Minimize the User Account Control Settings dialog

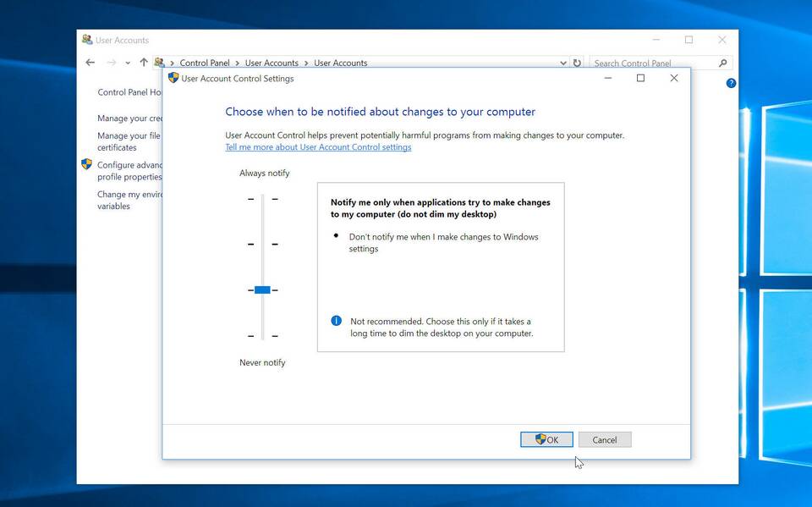click(x=608, y=78)
